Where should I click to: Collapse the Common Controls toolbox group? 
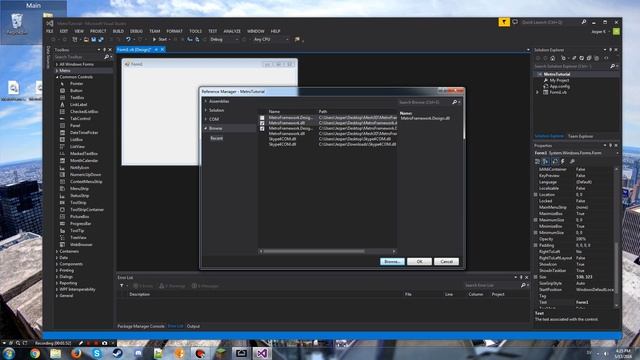pyautogui.click(x=57, y=77)
